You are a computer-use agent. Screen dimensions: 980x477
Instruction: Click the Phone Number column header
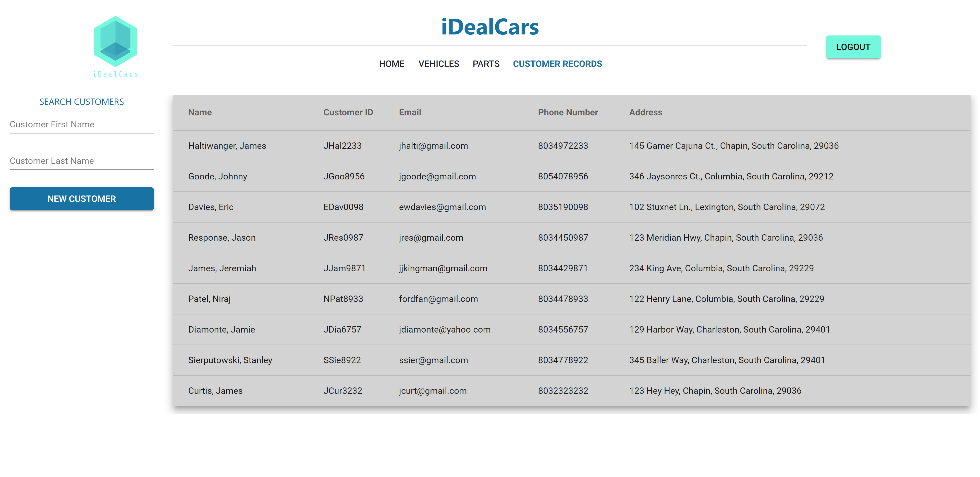click(568, 112)
